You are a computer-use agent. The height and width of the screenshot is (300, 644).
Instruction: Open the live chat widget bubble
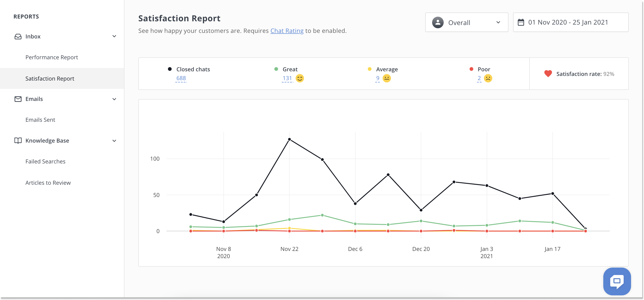(617, 281)
